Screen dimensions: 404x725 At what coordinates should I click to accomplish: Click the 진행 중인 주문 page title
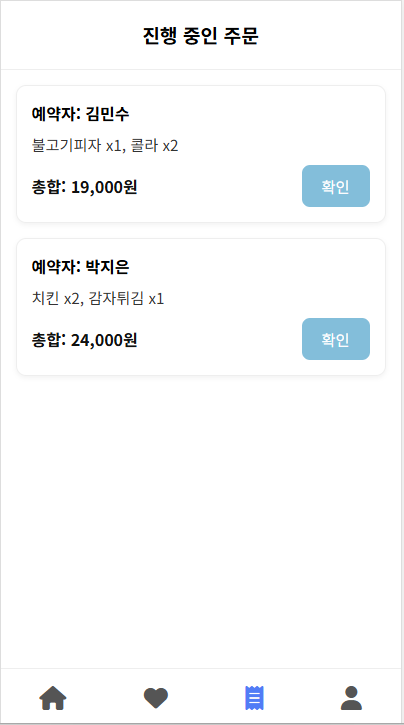tap(201, 36)
